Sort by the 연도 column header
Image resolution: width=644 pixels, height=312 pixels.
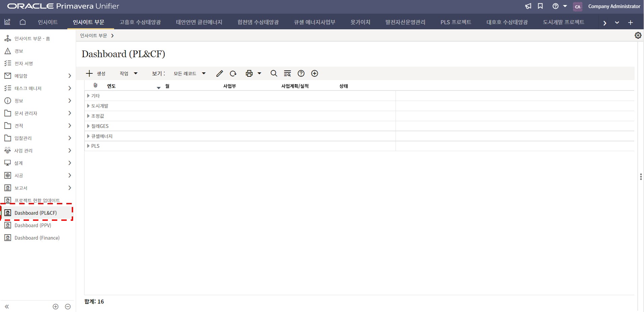(x=111, y=86)
